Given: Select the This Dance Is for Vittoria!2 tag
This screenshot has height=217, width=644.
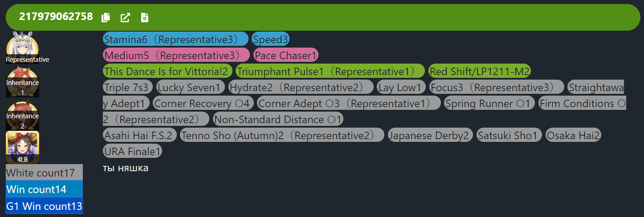Looking at the screenshot, I should (168, 72).
